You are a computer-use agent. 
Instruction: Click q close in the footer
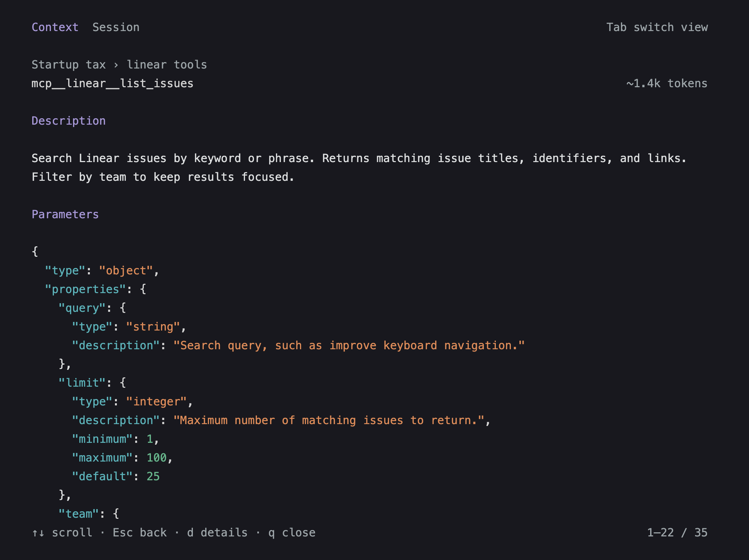click(292, 533)
